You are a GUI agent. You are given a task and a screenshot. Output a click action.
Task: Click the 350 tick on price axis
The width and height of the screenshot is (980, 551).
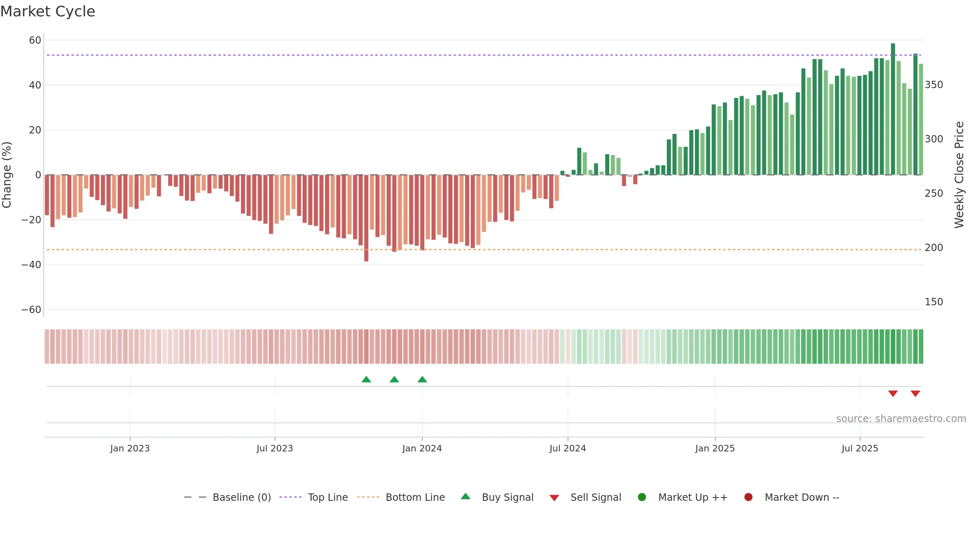[x=934, y=84]
